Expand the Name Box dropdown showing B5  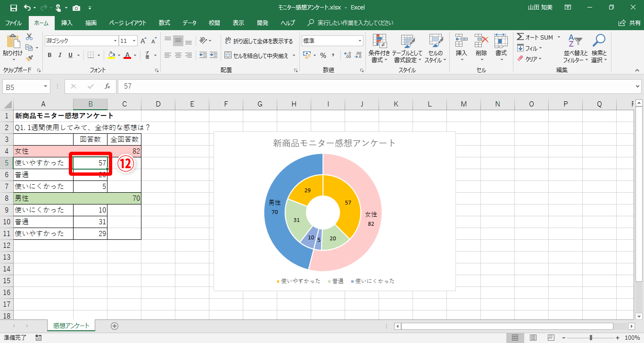point(46,86)
